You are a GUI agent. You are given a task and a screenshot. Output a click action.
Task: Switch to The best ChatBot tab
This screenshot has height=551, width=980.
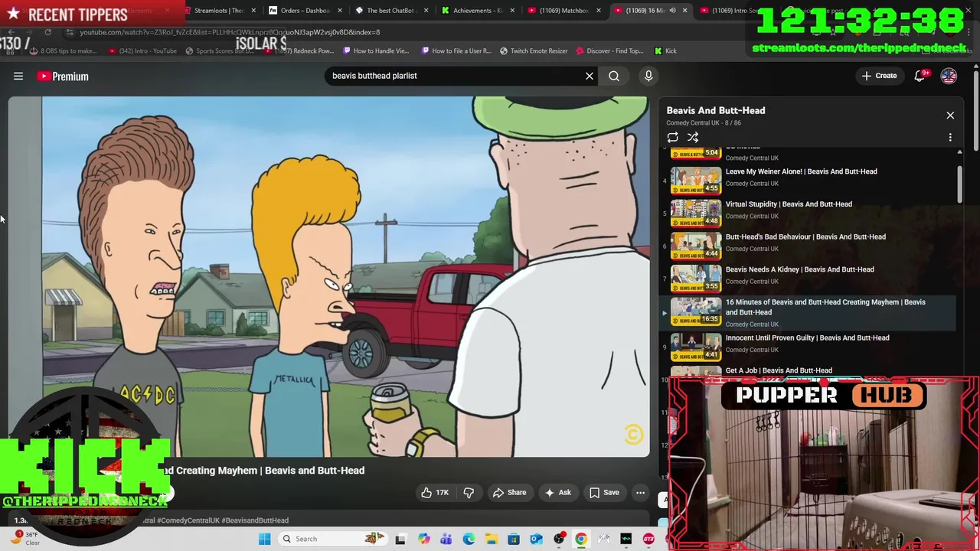[x=390, y=11]
